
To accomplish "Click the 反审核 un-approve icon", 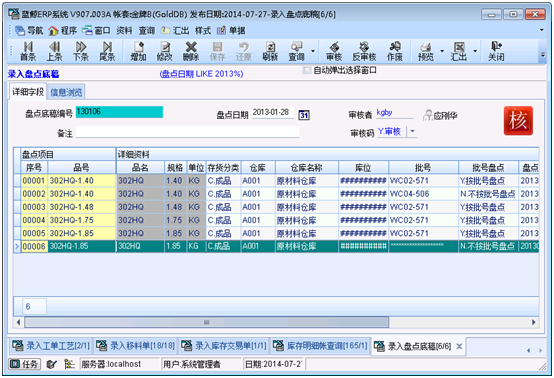I will tap(364, 51).
